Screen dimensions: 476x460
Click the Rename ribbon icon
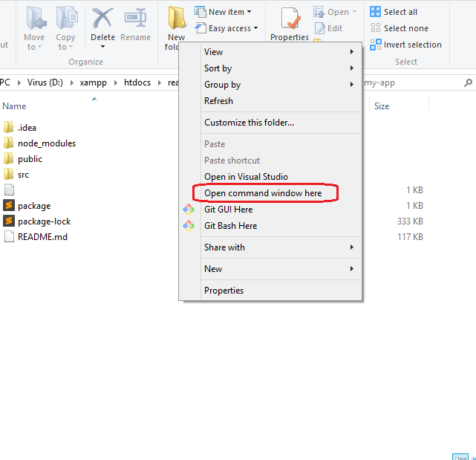(x=135, y=18)
